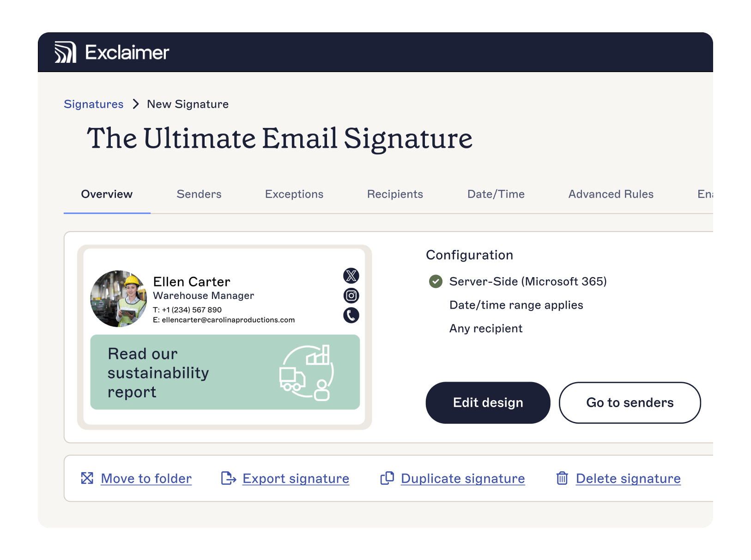Click the Move to folder icon
The image size is (751, 560).
pyautogui.click(x=87, y=479)
